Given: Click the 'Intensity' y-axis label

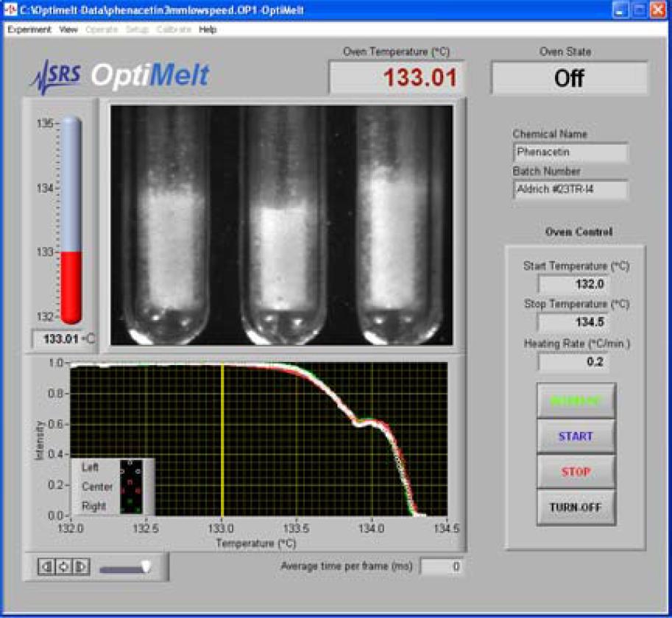Looking at the screenshot, I should 40,440.
